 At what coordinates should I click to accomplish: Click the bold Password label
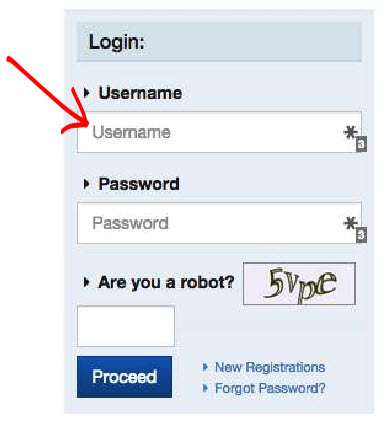click(139, 184)
